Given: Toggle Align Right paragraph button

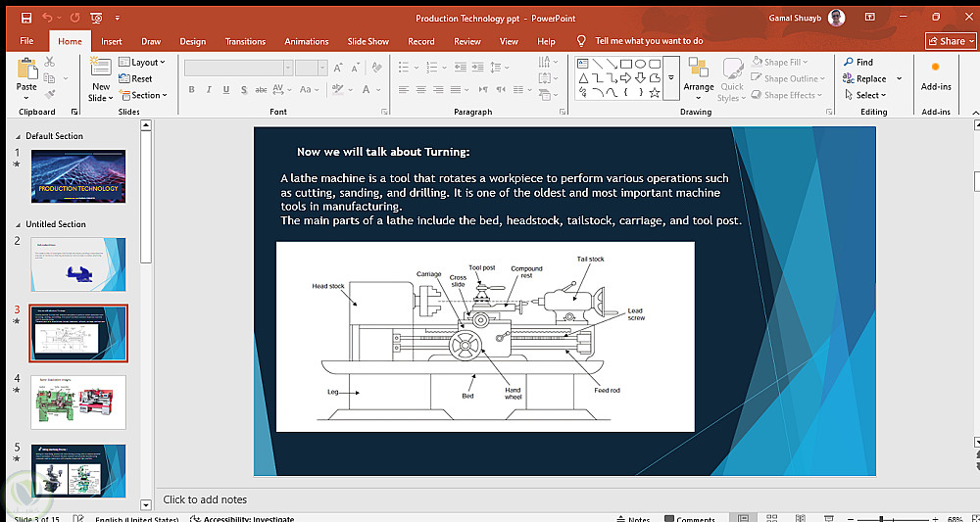Looking at the screenshot, I should [x=438, y=90].
